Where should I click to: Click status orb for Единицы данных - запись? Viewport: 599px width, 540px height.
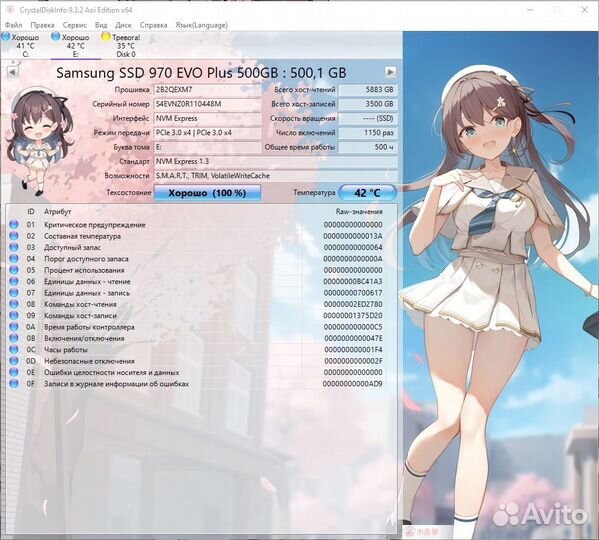14,293
